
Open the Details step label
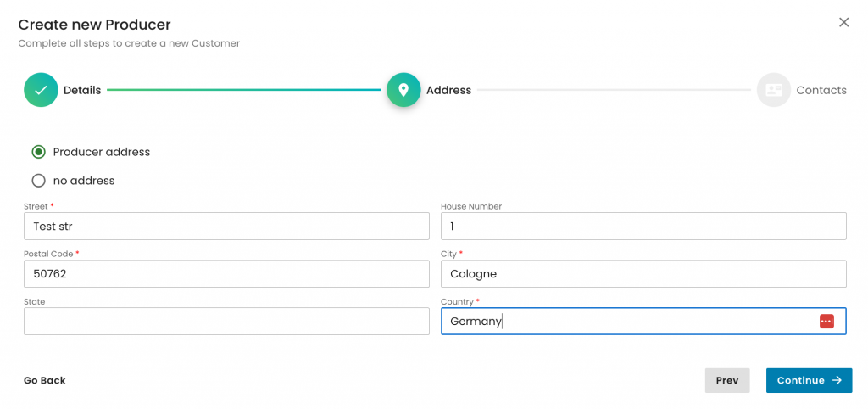coord(82,90)
